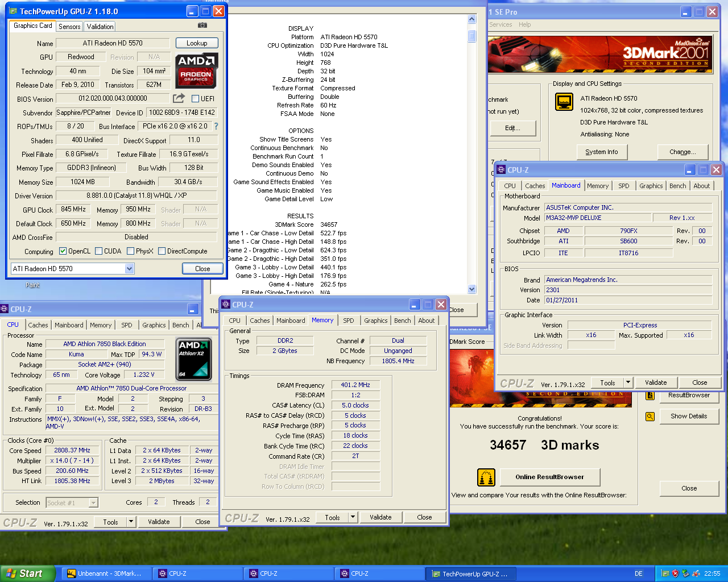Click the monitor icon in Display settings
728x582 pixels.
pyautogui.click(x=564, y=102)
